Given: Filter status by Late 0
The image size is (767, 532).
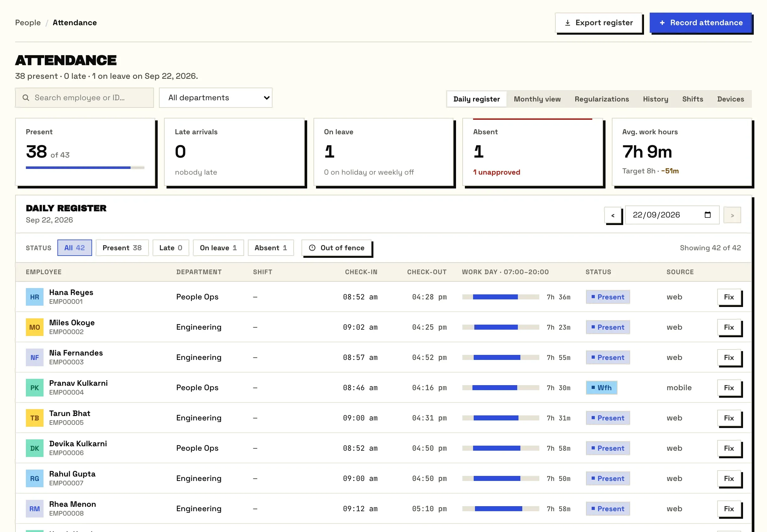Looking at the screenshot, I should pyautogui.click(x=171, y=248).
